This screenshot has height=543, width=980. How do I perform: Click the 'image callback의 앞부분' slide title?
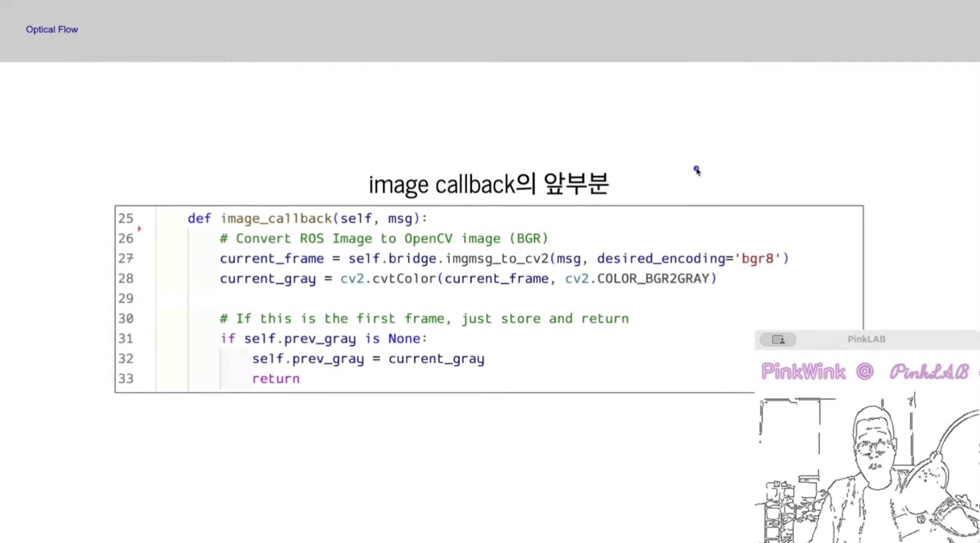click(x=489, y=184)
